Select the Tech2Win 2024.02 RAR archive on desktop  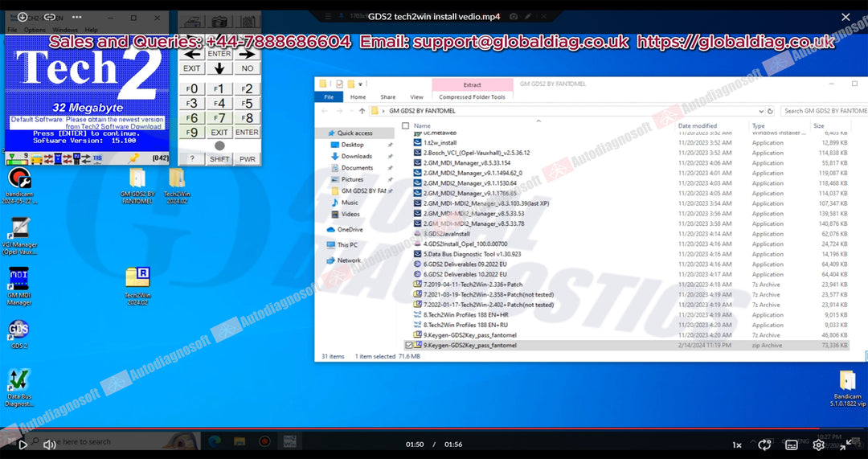click(x=138, y=286)
